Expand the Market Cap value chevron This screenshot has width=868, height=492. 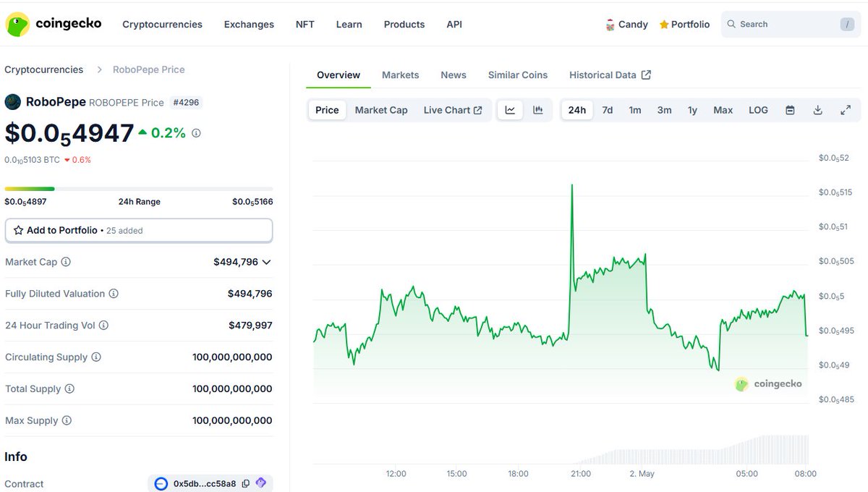pos(266,262)
